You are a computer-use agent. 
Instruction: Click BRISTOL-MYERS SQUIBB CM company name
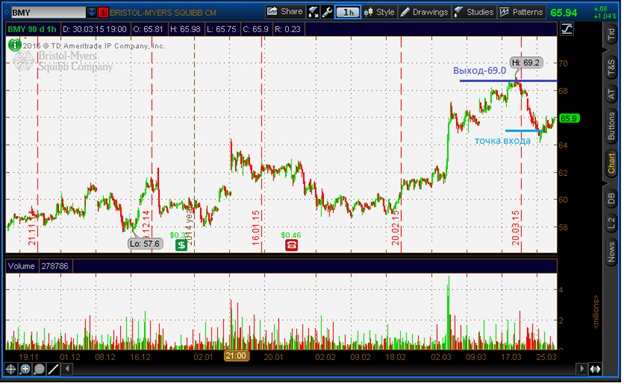(163, 13)
